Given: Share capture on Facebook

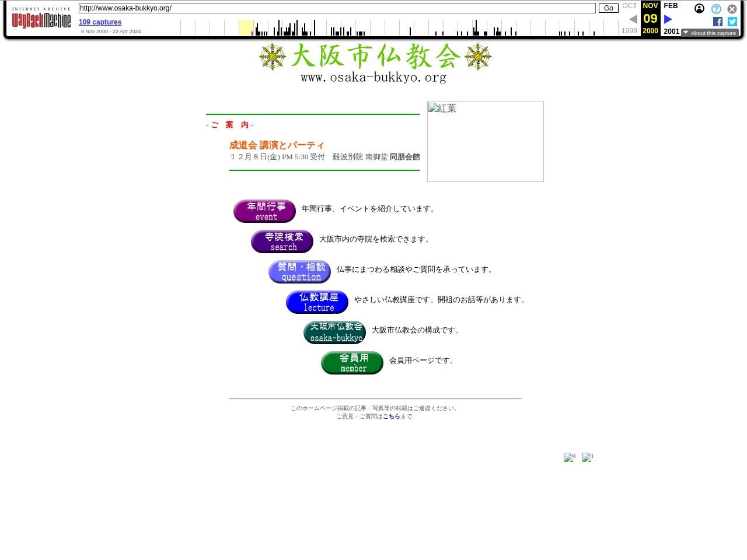Looking at the screenshot, I should (718, 22).
